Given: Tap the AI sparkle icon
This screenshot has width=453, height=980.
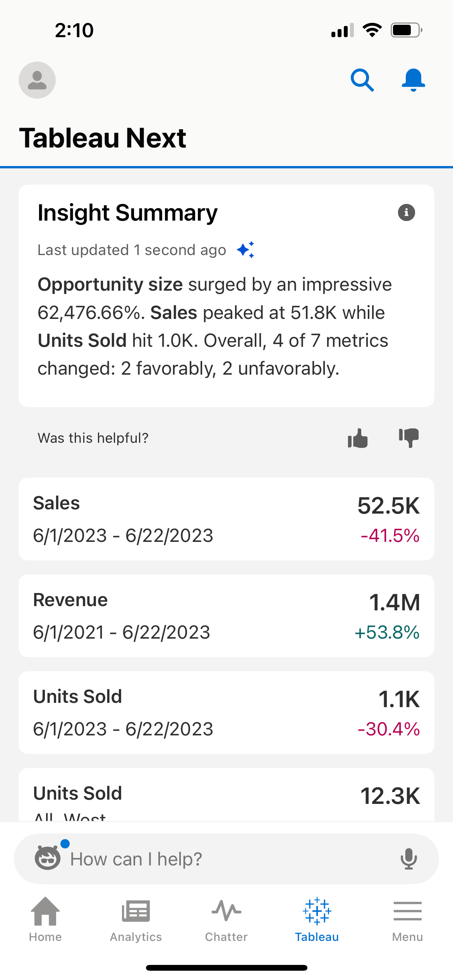Looking at the screenshot, I should (x=246, y=250).
